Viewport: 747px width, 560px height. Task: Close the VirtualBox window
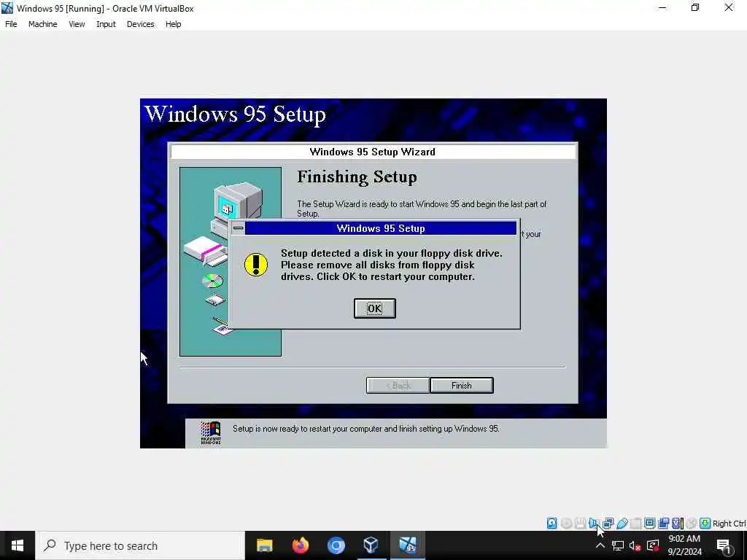(x=729, y=8)
